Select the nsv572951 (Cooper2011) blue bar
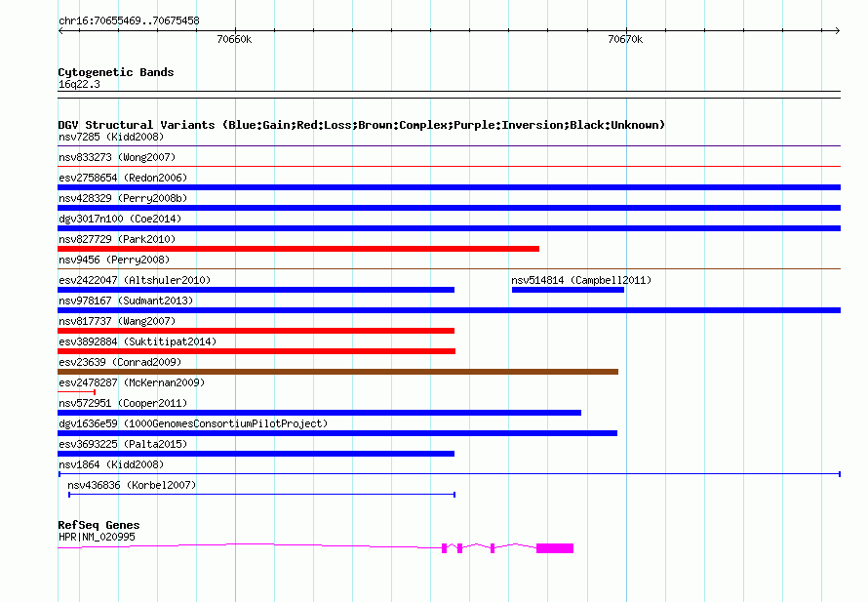The width and height of the screenshot is (868, 602). click(x=320, y=413)
